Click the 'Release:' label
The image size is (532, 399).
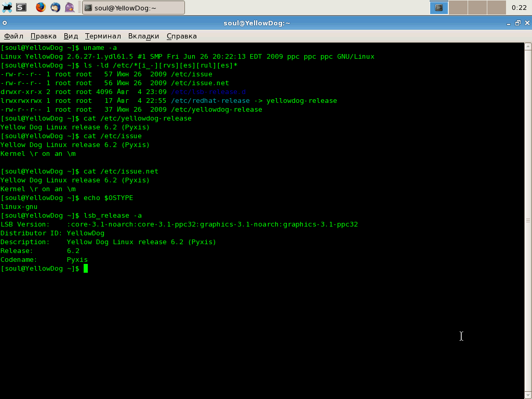[17, 251]
